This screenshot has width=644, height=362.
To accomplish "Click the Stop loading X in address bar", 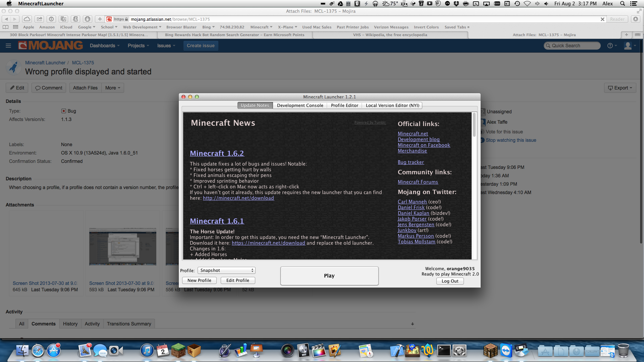I will 602,19.
